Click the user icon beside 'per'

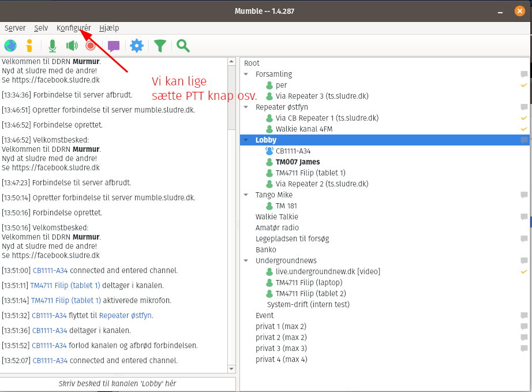269,85
